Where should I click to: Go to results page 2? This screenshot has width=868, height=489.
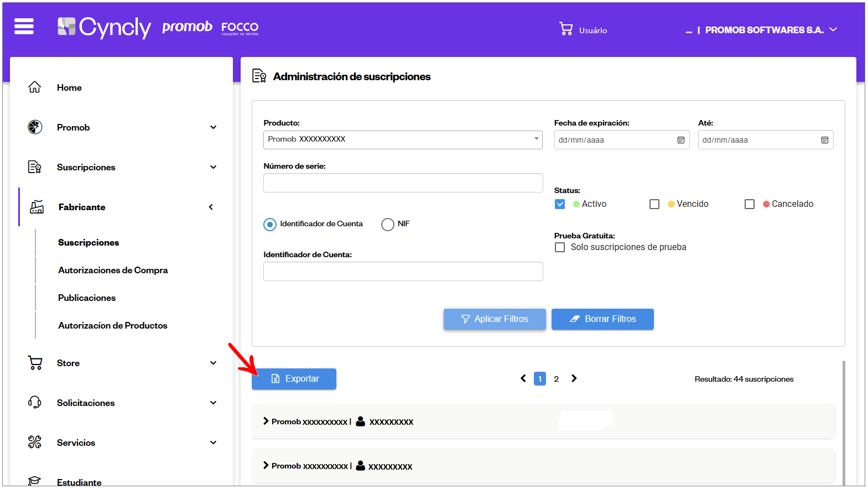pyautogui.click(x=557, y=379)
